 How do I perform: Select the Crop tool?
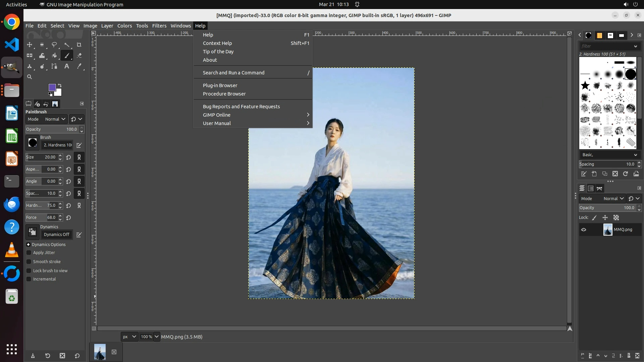[x=79, y=45]
